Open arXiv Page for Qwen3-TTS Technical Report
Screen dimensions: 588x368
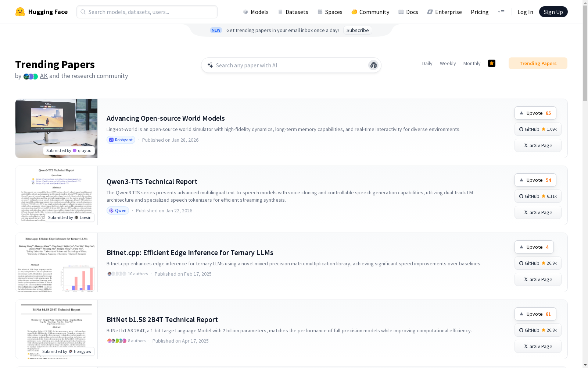coord(538,212)
